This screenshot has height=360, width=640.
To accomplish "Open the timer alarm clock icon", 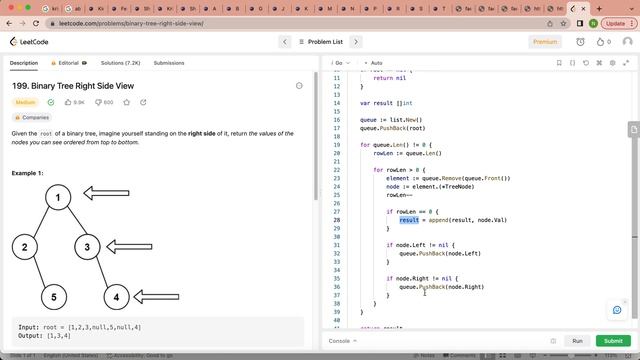I will [x=580, y=42].
